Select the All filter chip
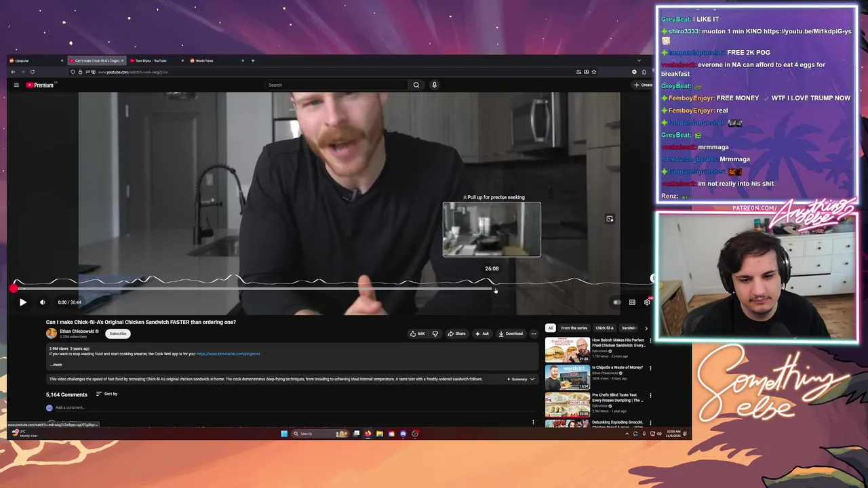 point(550,328)
